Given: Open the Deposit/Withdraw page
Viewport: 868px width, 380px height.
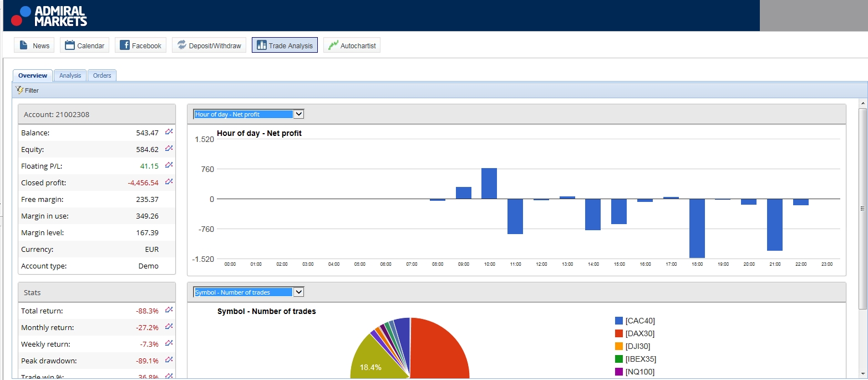Looking at the screenshot, I should (x=209, y=45).
